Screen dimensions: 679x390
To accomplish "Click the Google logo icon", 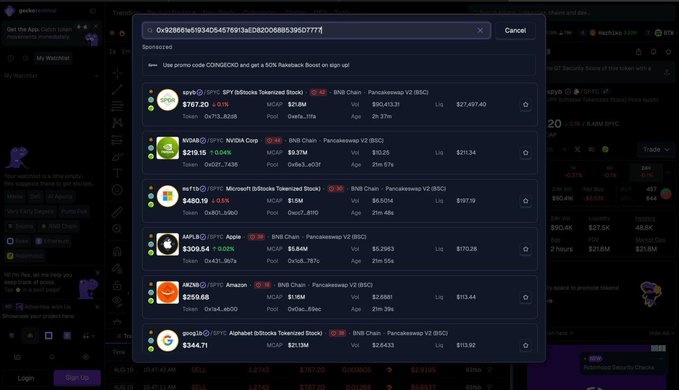I will (x=168, y=341).
